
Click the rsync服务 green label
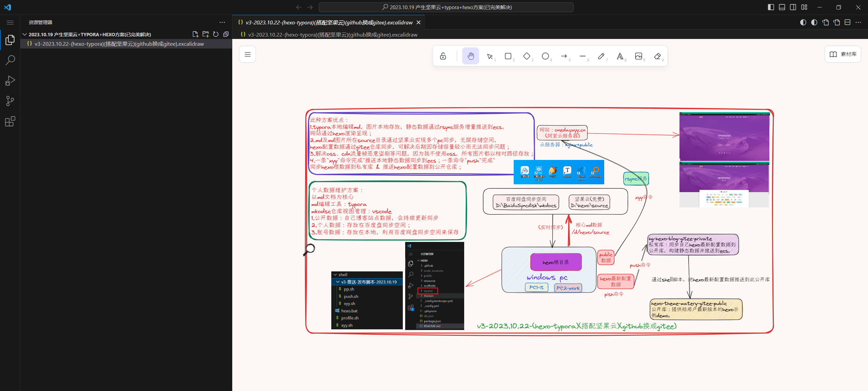pyautogui.click(x=636, y=179)
